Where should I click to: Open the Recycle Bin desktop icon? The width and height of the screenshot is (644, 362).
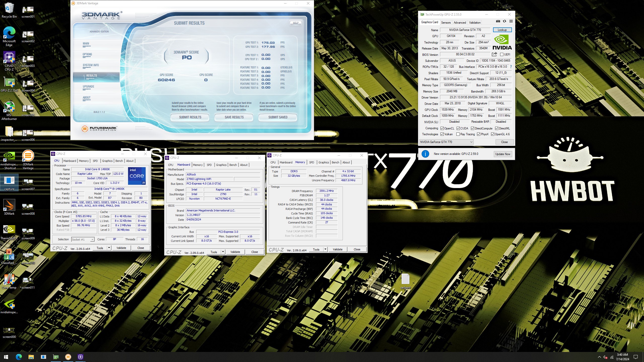click(x=9, y=10)
